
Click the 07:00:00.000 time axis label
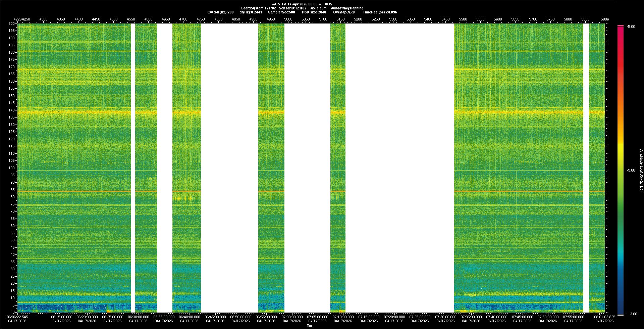292,317
